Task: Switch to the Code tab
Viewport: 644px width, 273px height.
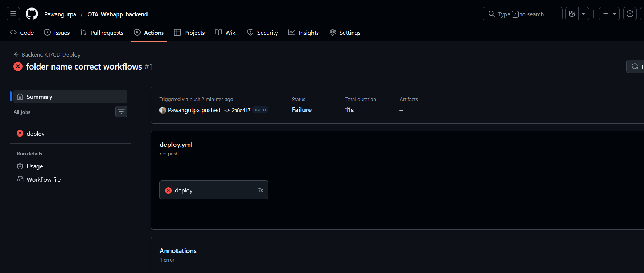Action: click(x=22, y=33)
